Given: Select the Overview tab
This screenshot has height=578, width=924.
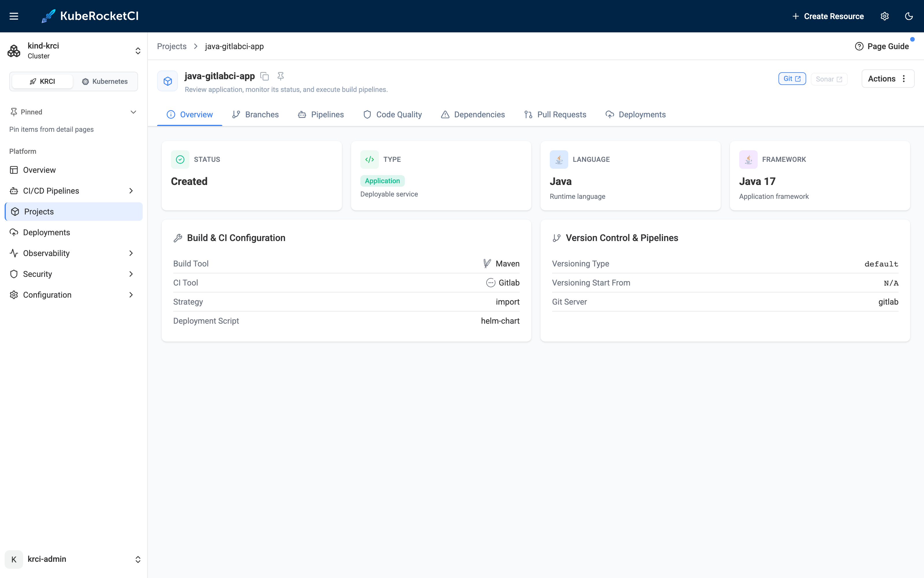Looking at the screenshot, I should [190, 115].
